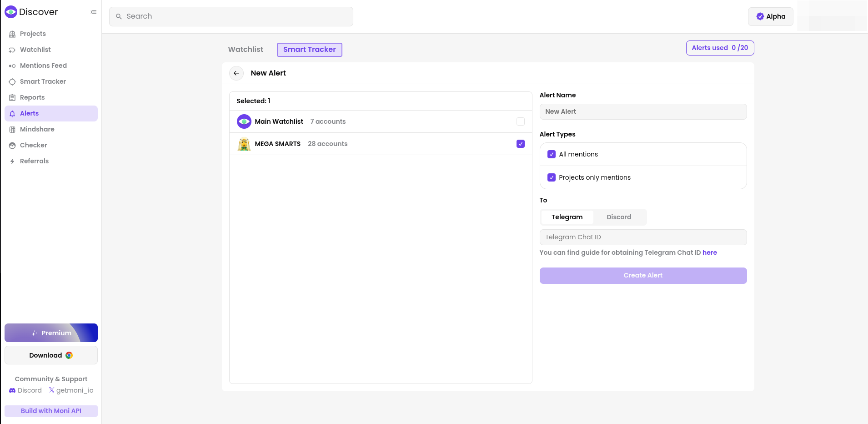Open Projects via its building icon

[12, 34]
